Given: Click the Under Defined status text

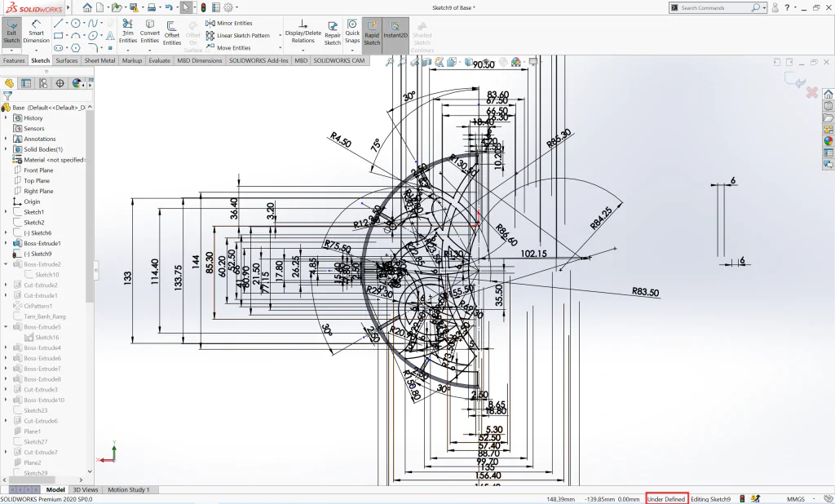Looking at the screenshot, I should click(666, 499).
